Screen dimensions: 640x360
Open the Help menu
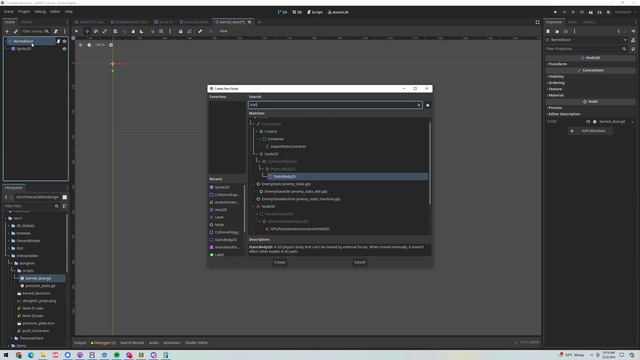[69, 12]
